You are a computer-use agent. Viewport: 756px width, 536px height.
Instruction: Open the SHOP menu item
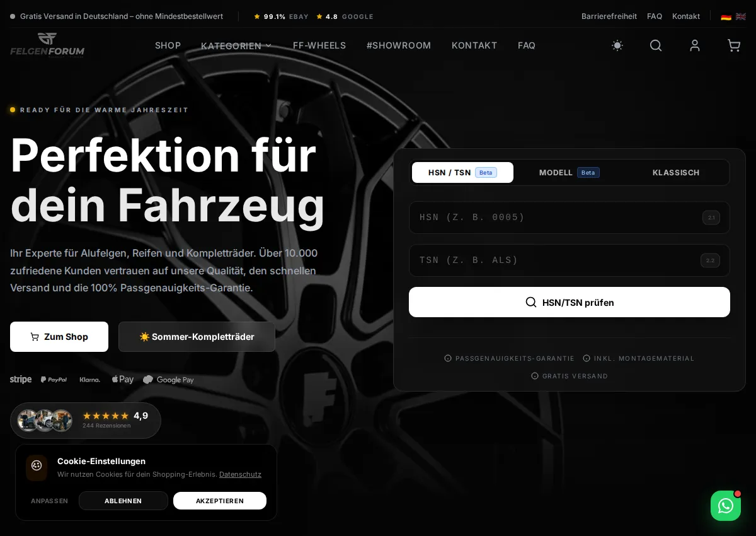pyautogui.click(x=168, y=45)
